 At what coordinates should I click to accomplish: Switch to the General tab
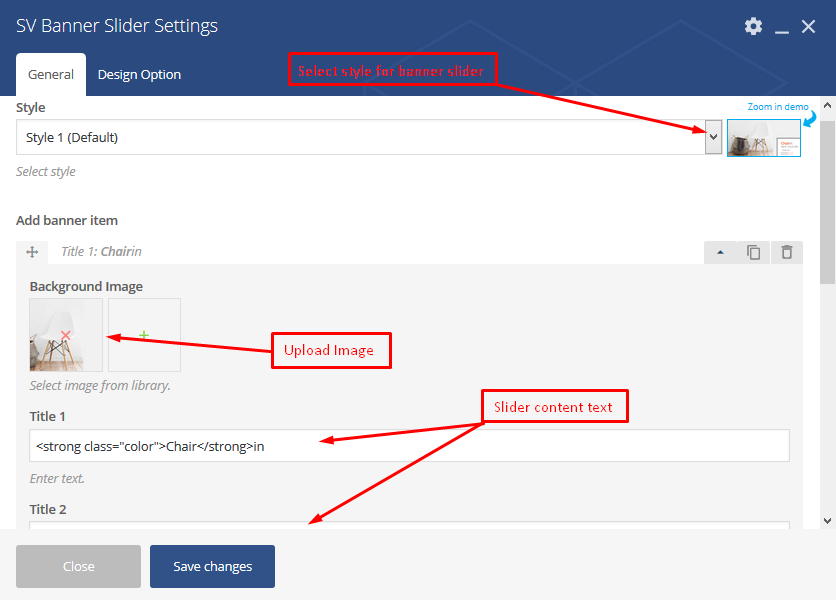point(51,74)
